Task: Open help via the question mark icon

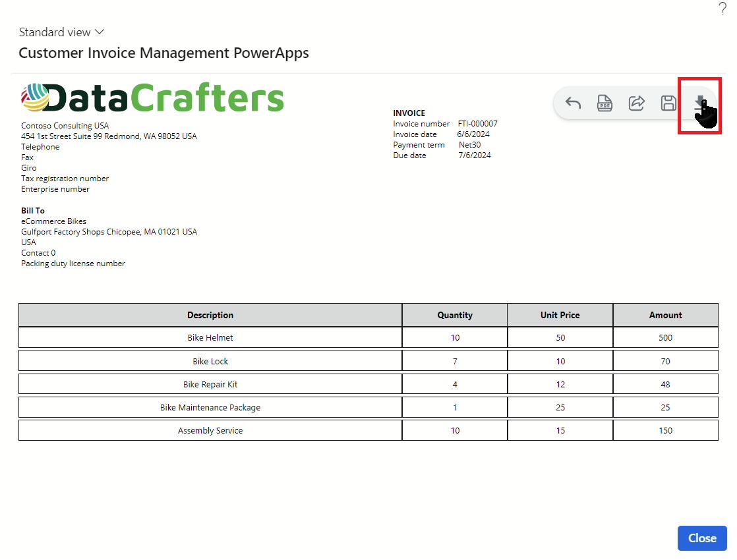Action: (722, 9)
